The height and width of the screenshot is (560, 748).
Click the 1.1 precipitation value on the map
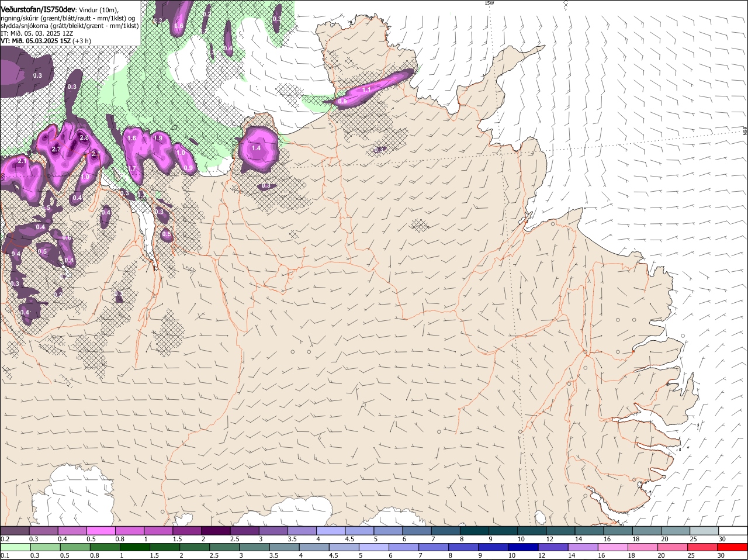pos(367,90)
